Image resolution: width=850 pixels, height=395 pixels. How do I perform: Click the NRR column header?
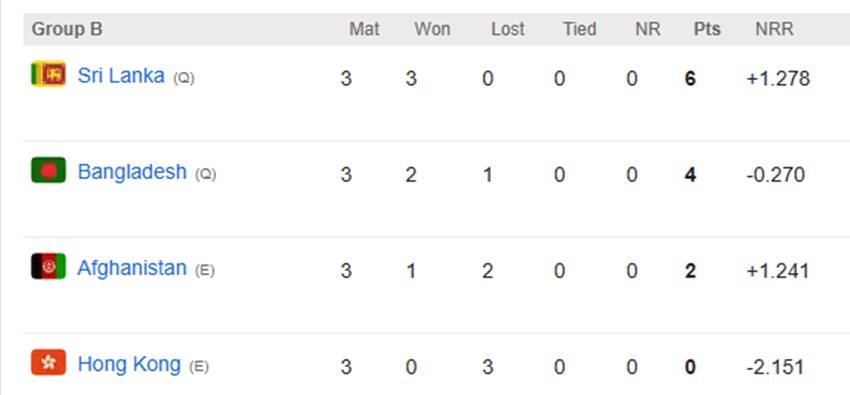click(775, 29)
